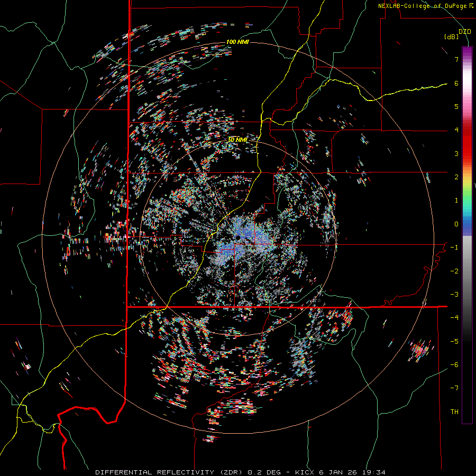Click the 100 NMI range ring label
Image resolution: width=476 pixels, height=476 pixels.
[237, 42]
